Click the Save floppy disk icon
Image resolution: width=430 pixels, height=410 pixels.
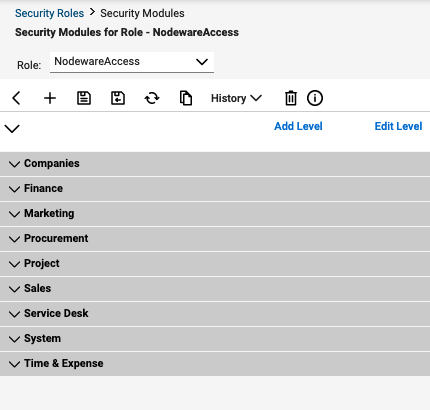tap(84, 98)
